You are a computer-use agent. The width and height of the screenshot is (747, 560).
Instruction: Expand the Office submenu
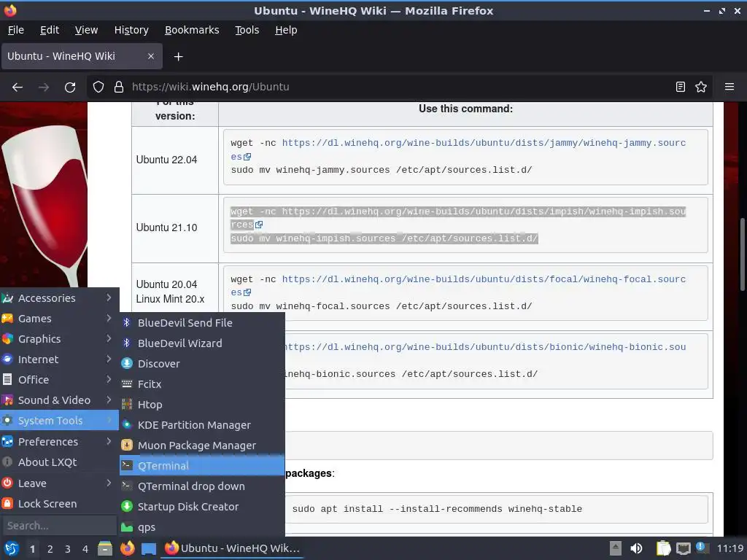(x=59, y=380)
